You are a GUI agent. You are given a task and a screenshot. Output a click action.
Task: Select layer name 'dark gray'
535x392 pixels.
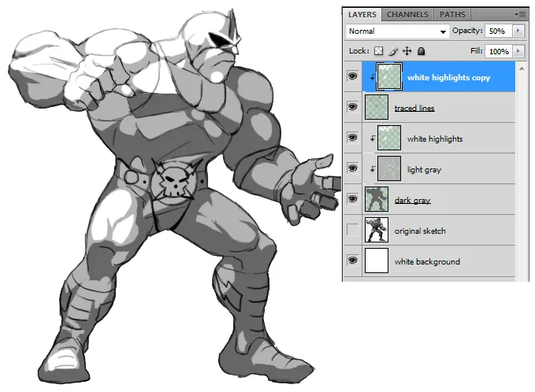tap(412, 201)
